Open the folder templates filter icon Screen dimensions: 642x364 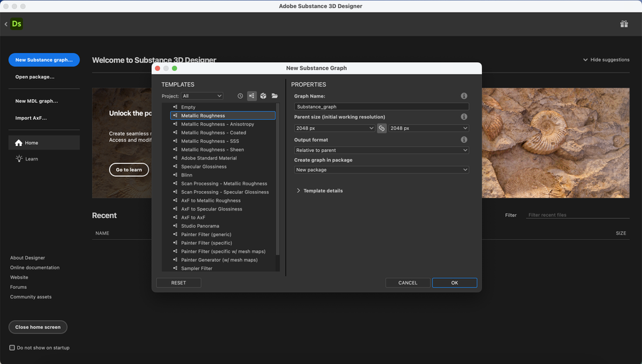tap(275, 95)
